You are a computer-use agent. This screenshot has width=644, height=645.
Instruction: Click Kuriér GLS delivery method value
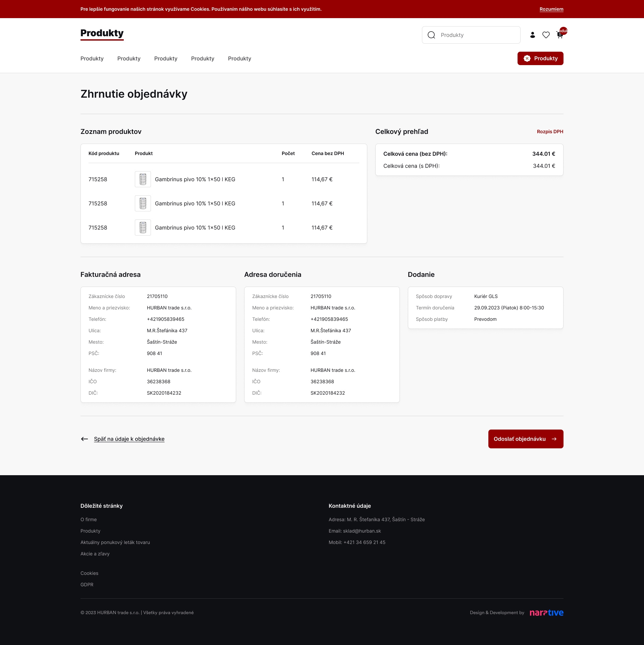(486, 296)
